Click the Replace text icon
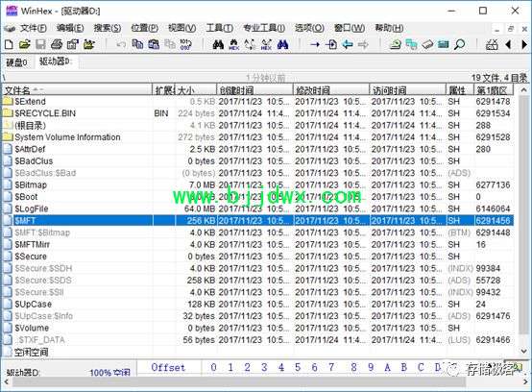The width and height of the screenshot is (532, 392). pyautogui.click(x=250, y=44)
